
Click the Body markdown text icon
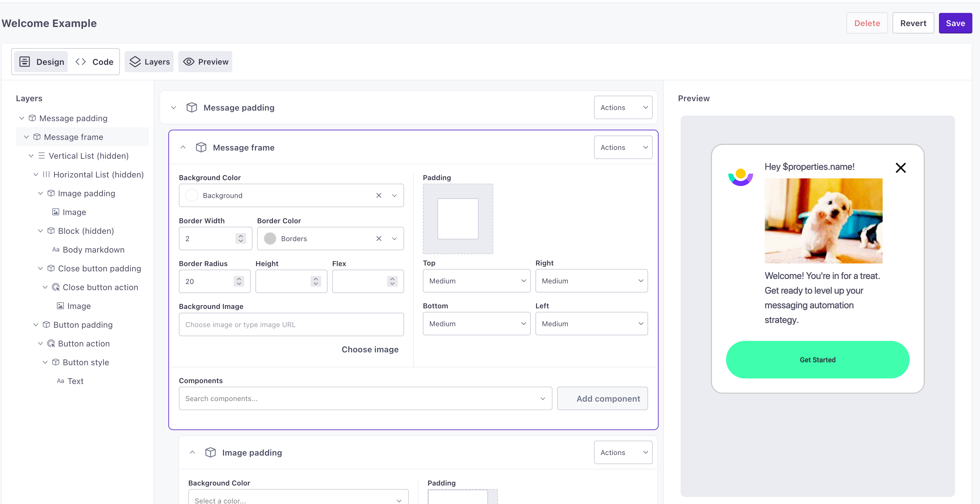[56, 249]
